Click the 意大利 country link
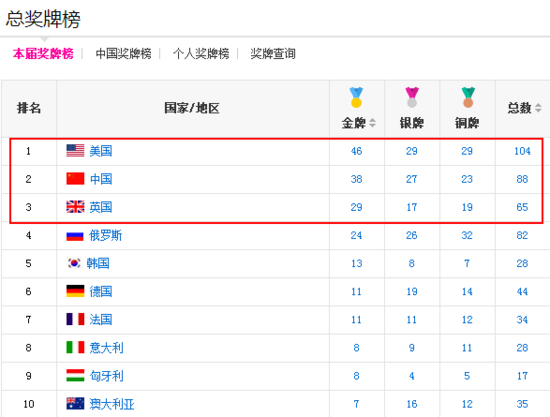The image size is (550, 417). pyautogui.click(x=106, y=348)
